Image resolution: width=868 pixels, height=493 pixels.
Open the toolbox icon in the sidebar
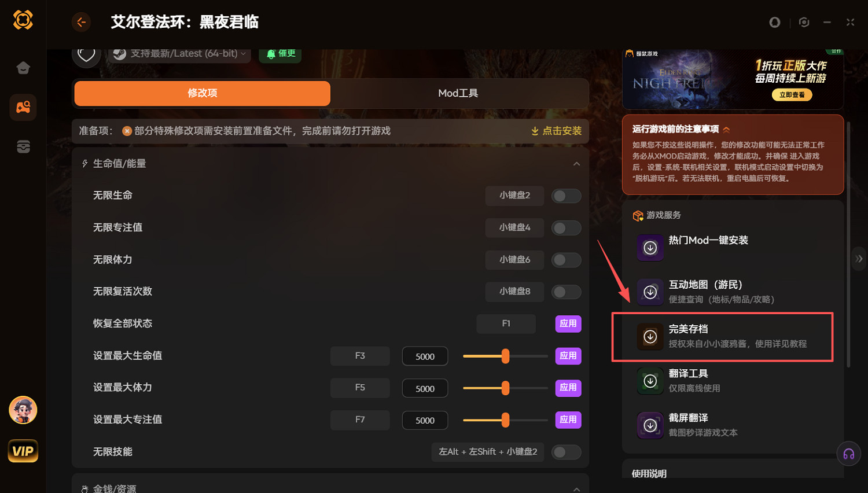point(23,146)
